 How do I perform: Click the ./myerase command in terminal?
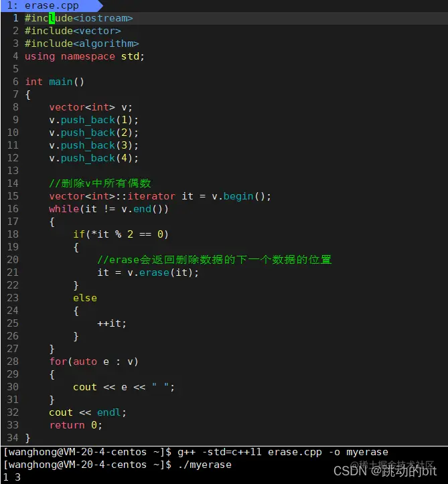(x=204, y=465)
